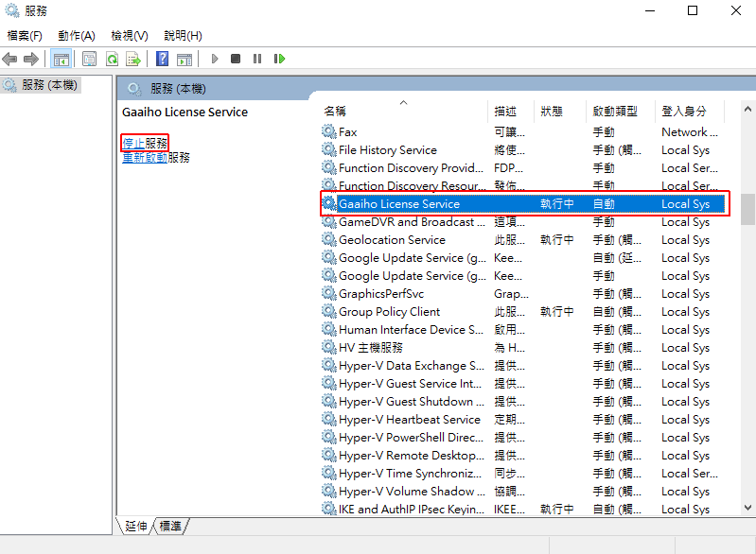Switch to the 延伸 tab
756x554 pixels.
coord(136,526)
